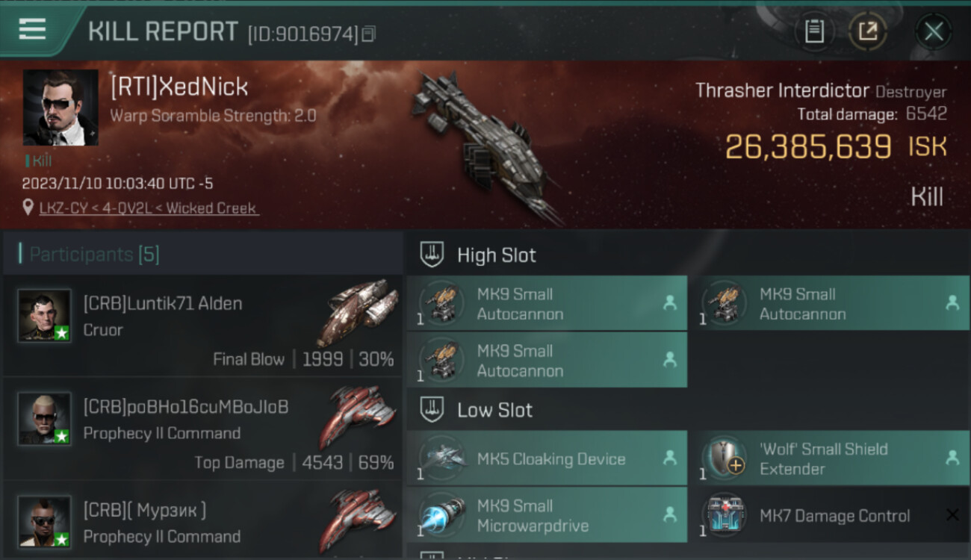971x560 pixels.
Task: Open the hamburger menu icon
Action: (x=32, y=30)
